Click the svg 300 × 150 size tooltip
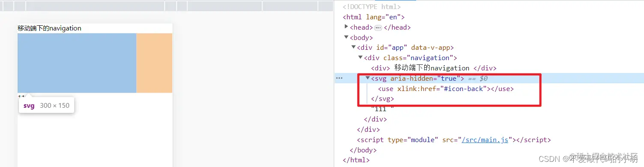The width and height of the screenshot is (644, 167). (x=46, y=106)
